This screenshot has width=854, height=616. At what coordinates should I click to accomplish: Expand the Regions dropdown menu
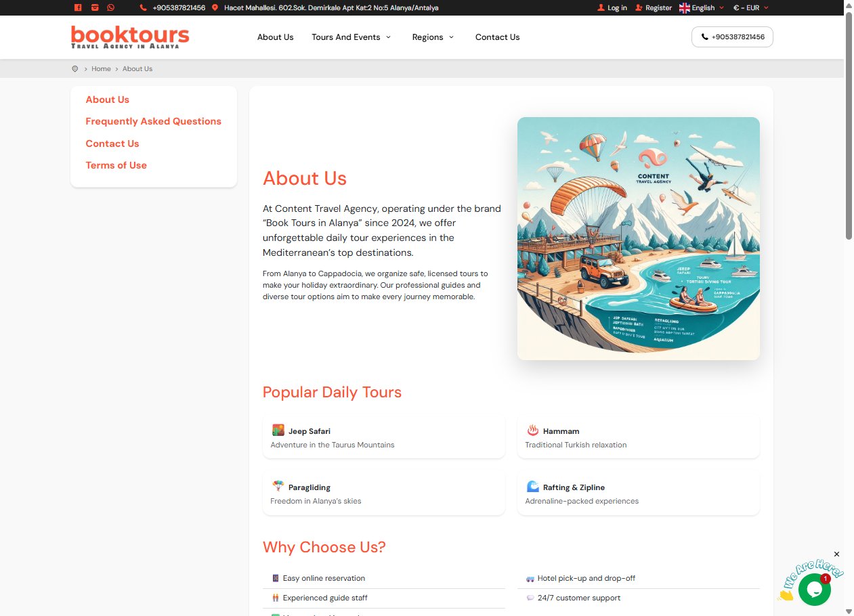pos(433,37)
